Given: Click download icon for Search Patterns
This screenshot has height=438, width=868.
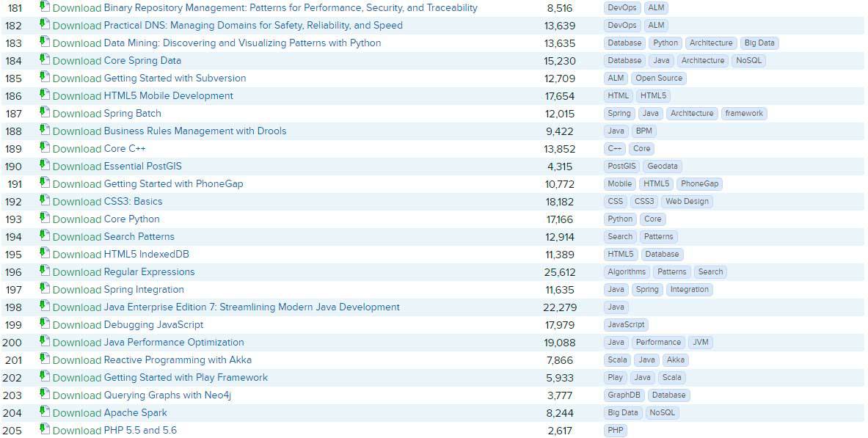Looking at the screenshot, I should [x=45, y=236].
